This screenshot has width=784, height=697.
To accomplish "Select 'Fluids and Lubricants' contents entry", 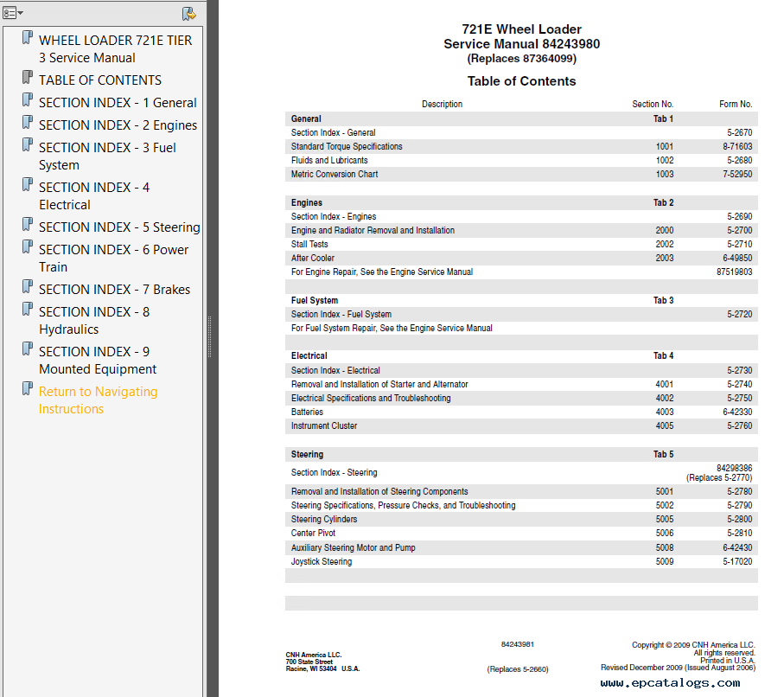I will (329, 160).
